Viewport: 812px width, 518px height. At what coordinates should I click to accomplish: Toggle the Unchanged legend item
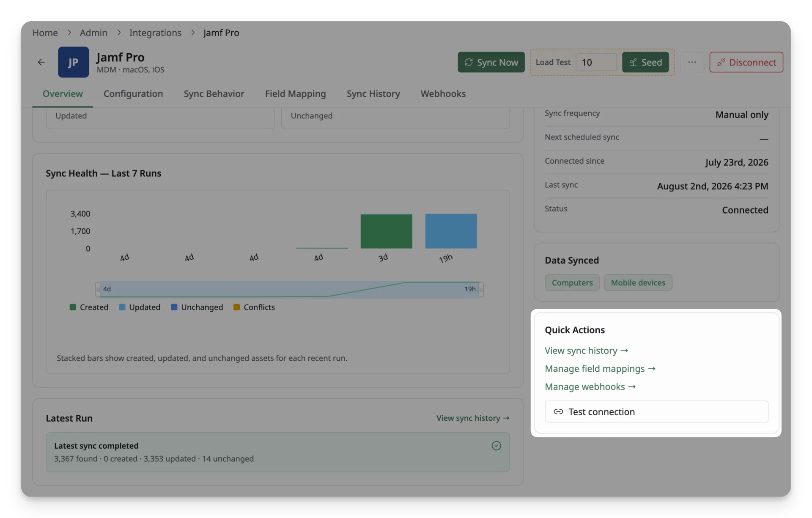(197, 307)
